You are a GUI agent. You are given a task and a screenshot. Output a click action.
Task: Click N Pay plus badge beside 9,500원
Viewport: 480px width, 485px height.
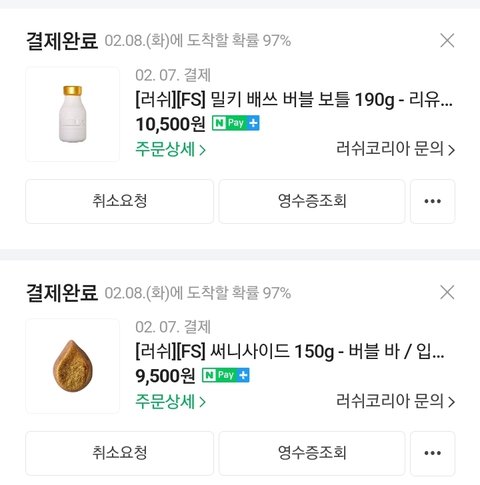(x=226, y=375)
